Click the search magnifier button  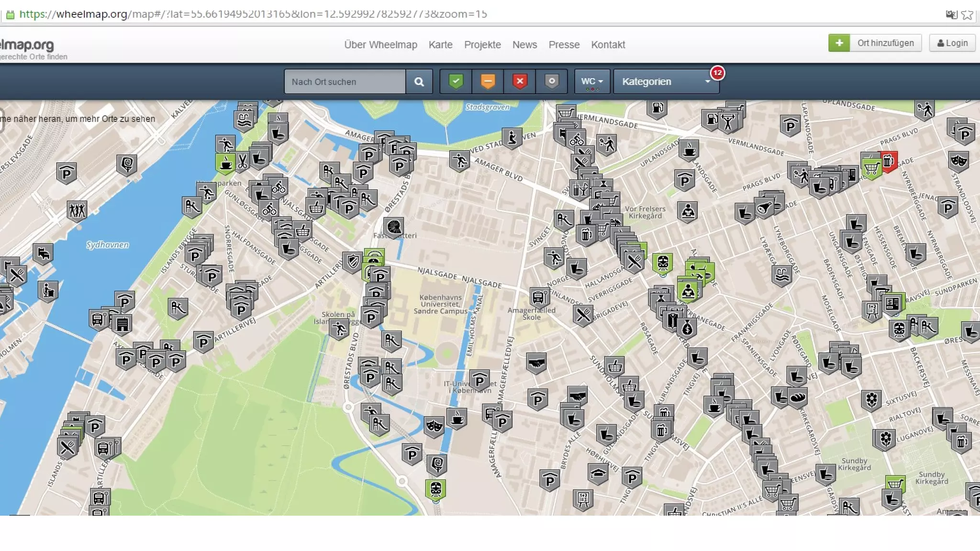(x=419, y=82)
